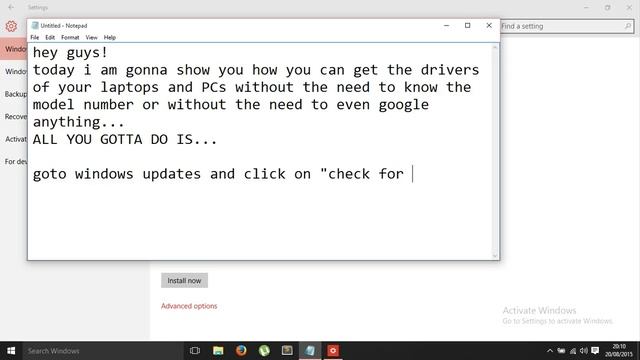
Task: Maximize the Notepad window
Action: tap(468, 25)
